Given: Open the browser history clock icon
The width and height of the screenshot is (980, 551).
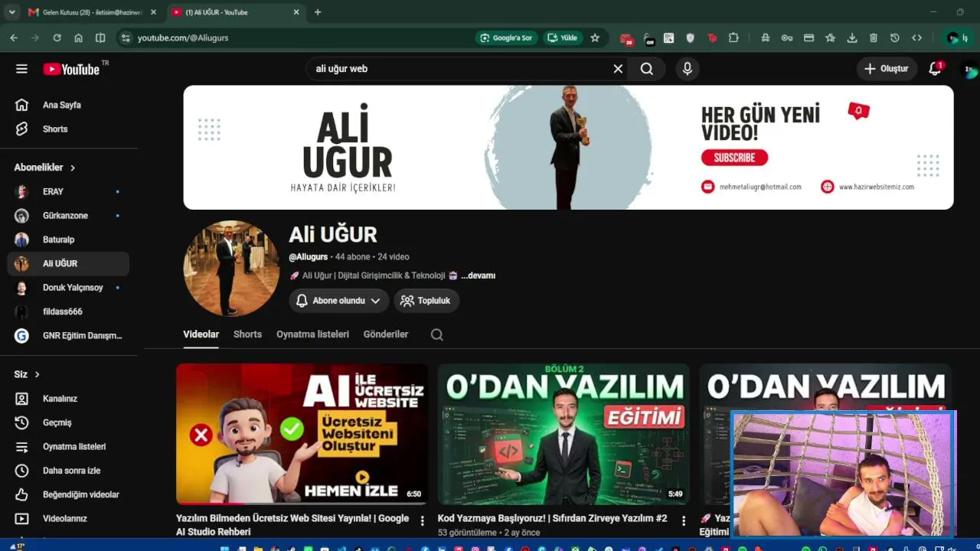Looking at the screenshot, I should click(x=895, y=37).
